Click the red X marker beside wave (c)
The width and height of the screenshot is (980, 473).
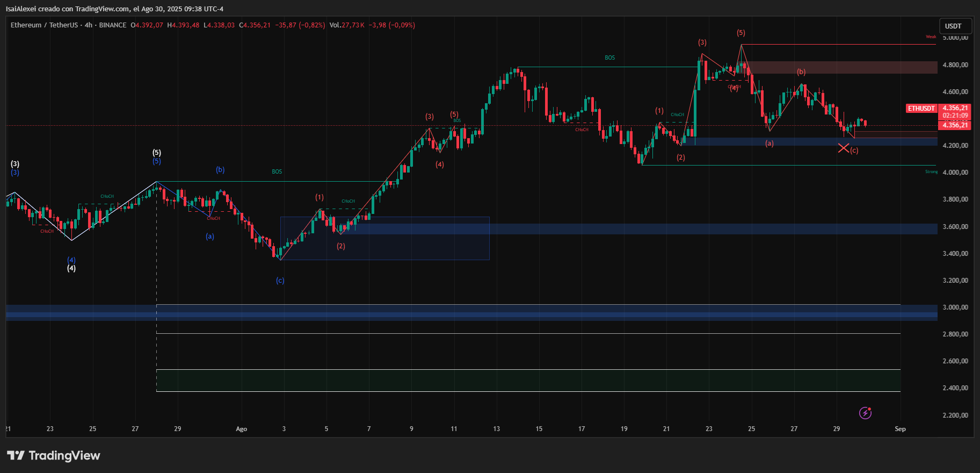(x=844, y=148)
